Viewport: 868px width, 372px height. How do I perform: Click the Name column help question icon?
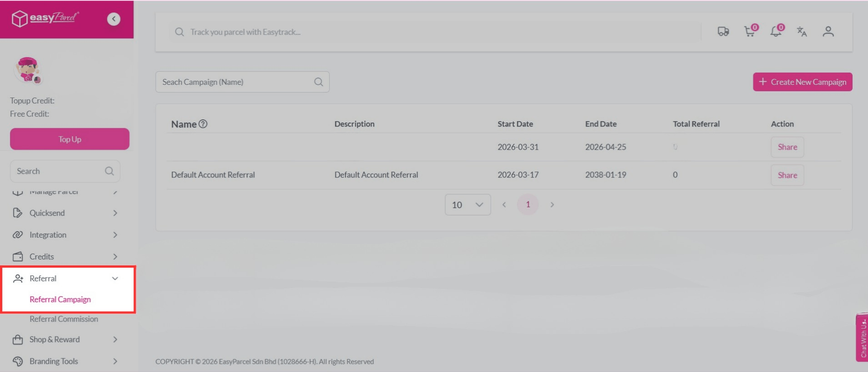pos(203,124)
